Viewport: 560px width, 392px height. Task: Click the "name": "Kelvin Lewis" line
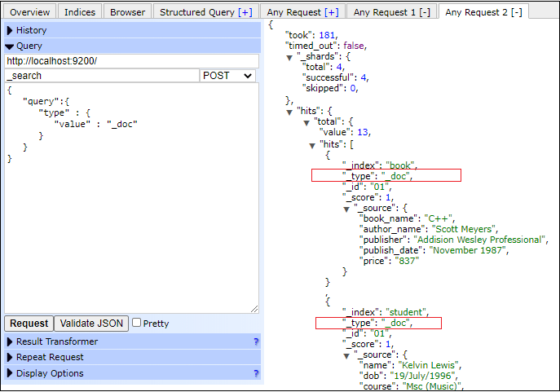(410, 365)
